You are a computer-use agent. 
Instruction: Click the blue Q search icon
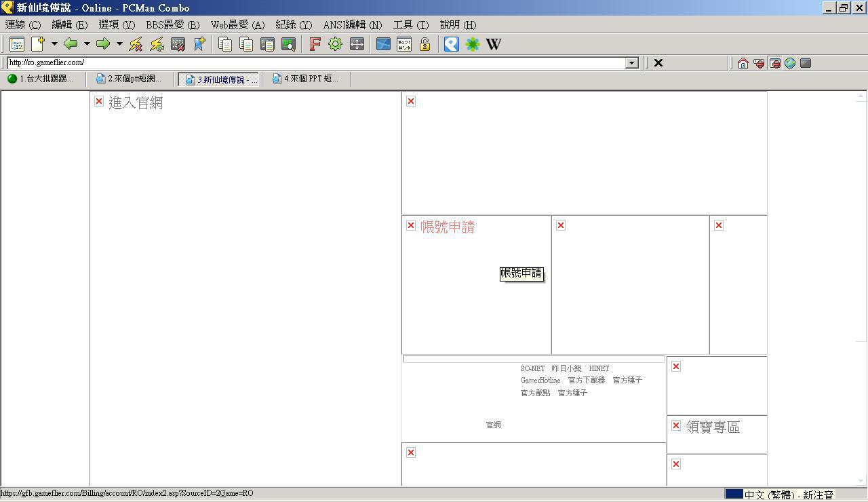coord(452,44)
